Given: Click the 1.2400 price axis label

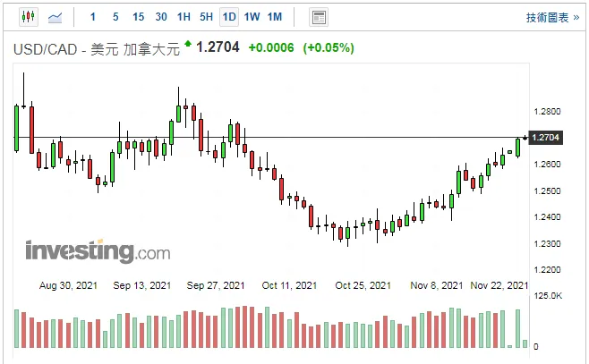Looking at the screenshot, I should (x=547, y=217).
